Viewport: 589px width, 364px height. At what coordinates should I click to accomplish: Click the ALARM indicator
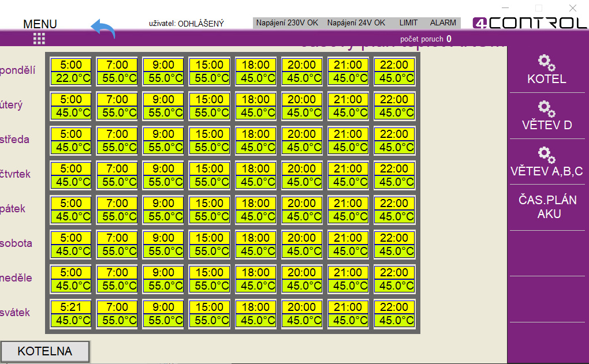443,23
